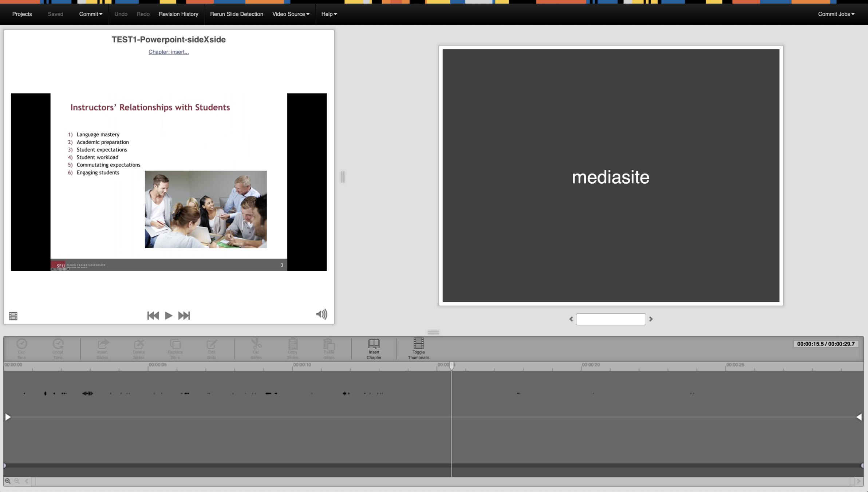This screenshot has height=492, width=868.
Task: Go to the next slide with the right arrow
Action: pyautogui.click(x=651, y=319)
